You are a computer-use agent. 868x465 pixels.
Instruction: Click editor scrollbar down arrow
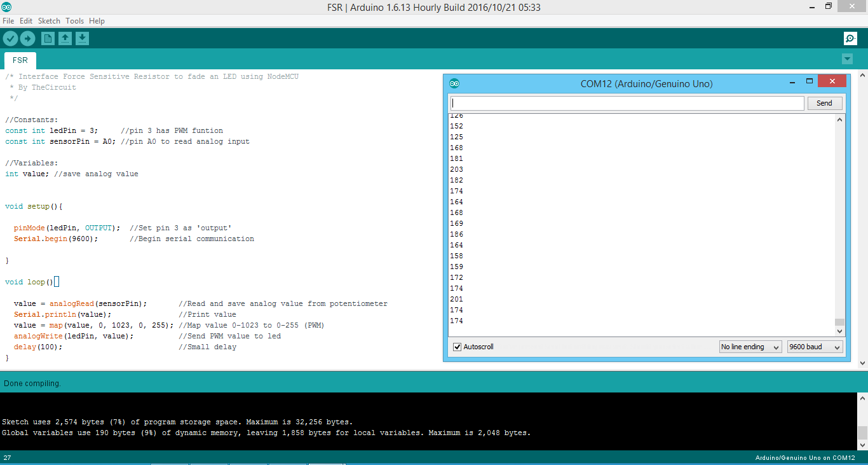tap(863, 363)
